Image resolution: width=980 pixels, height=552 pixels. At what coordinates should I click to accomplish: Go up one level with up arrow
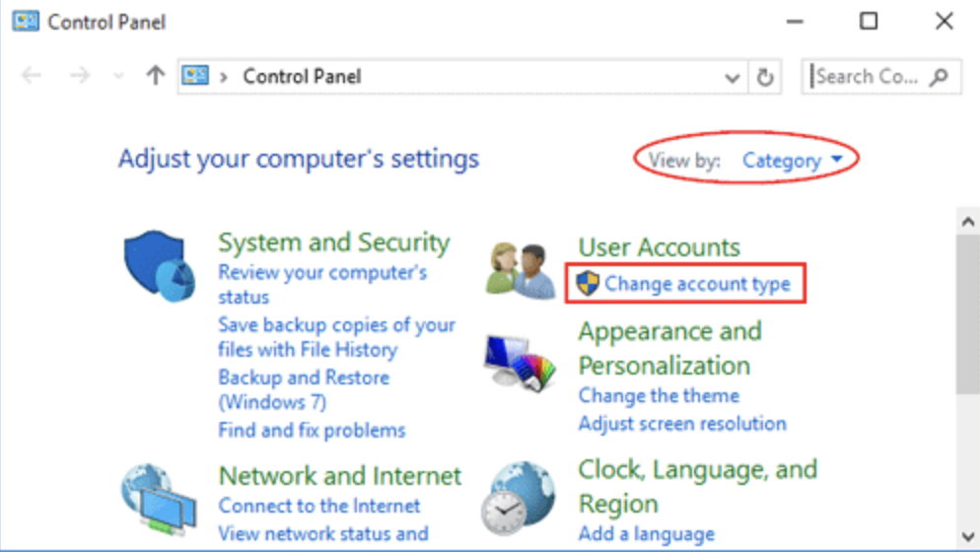coord(156,76)
